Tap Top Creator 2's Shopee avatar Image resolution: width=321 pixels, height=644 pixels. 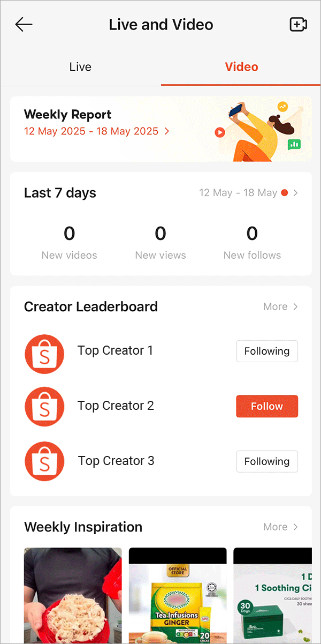44,407
